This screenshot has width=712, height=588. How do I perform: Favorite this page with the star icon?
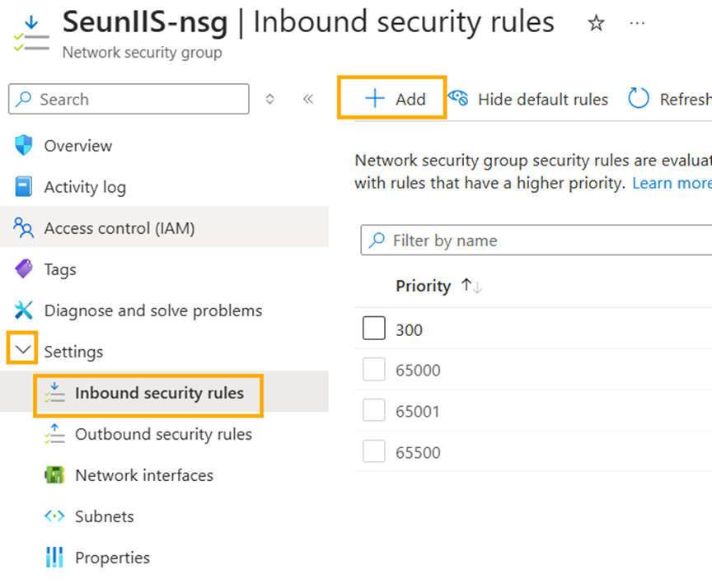coord(596,24)
